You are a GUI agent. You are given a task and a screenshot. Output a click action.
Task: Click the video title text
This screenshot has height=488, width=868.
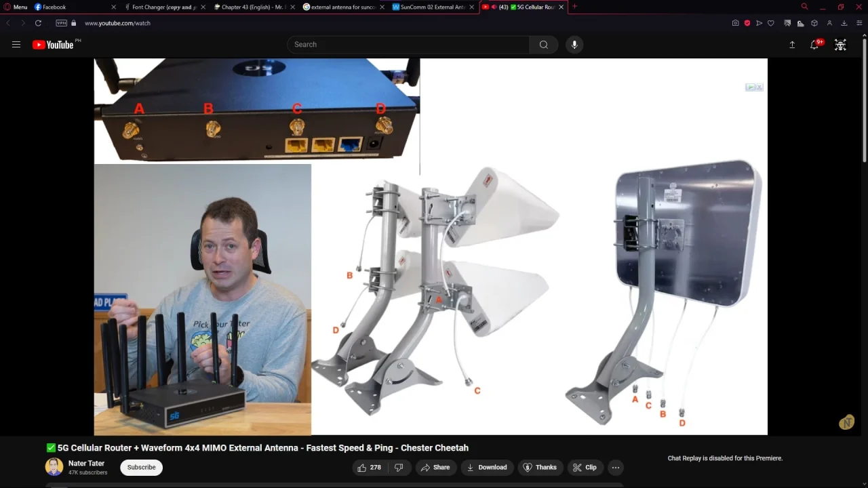coord(257,448)
